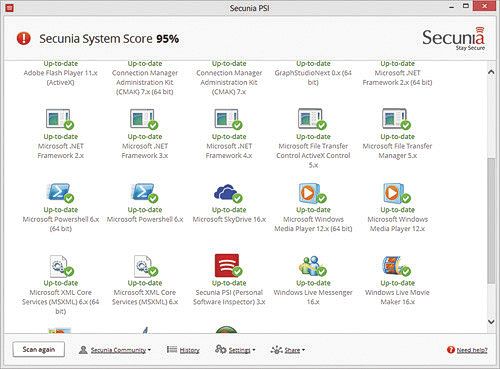This screenshot has height=369, width=500.
Task: Click Microsoft SkyDrive 16.x label text
Action: (x=229, y=219)
